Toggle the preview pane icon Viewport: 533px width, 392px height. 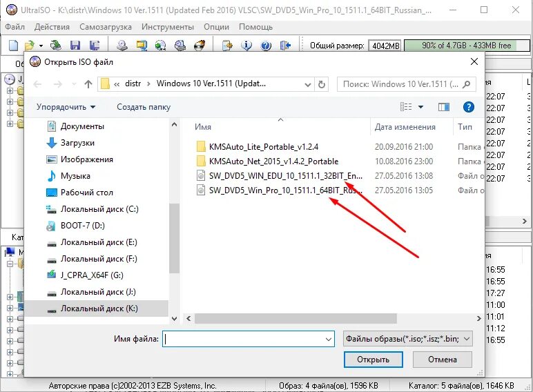coord(444,107)
